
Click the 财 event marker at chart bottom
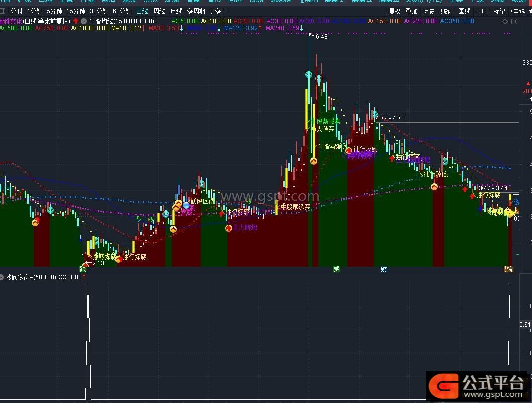[x=384, y=269]
